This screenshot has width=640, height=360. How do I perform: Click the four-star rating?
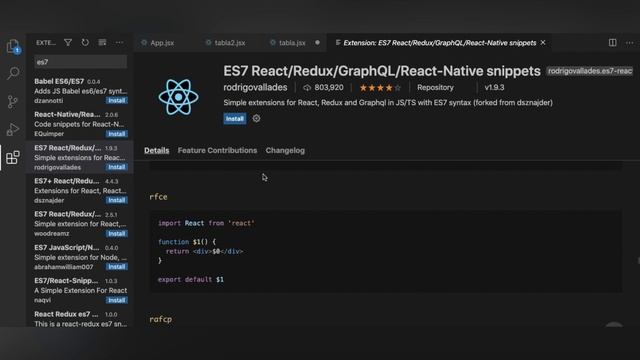[380, 87]
